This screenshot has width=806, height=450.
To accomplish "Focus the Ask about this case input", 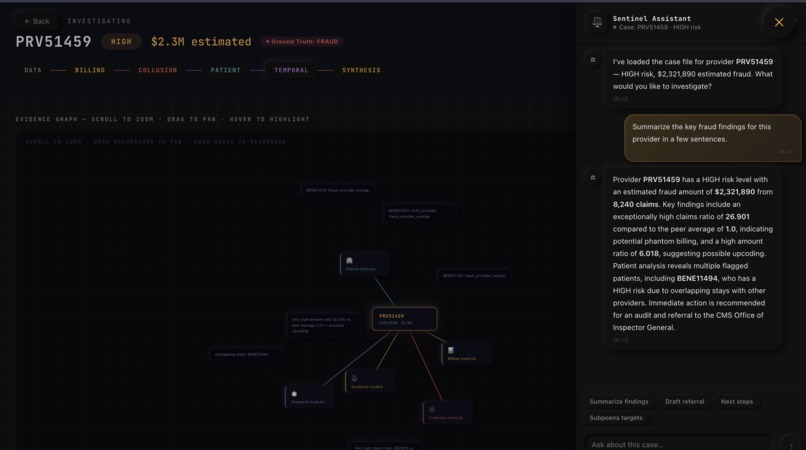I will [x=677, y=444].
